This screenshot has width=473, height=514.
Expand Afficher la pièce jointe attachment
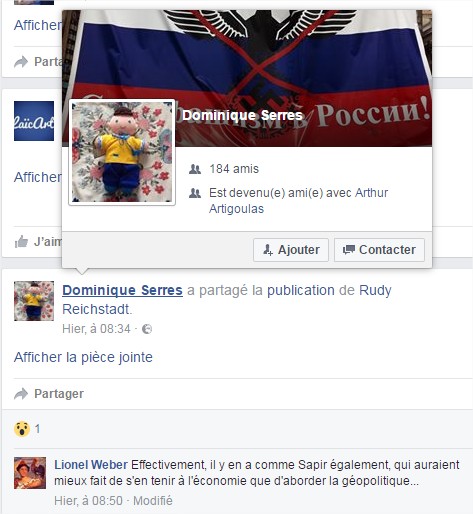[83, 357]
